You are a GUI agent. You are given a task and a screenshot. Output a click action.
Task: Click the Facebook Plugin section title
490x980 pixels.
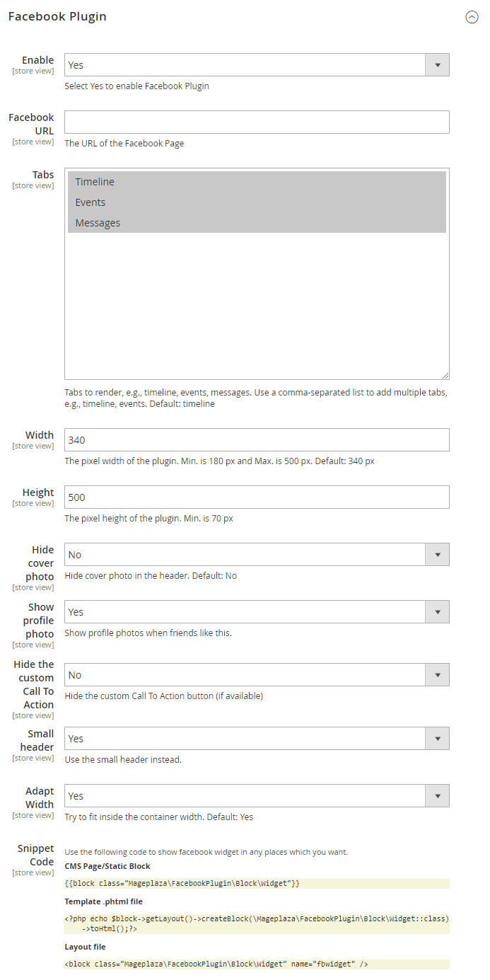(x=57, y=16)
